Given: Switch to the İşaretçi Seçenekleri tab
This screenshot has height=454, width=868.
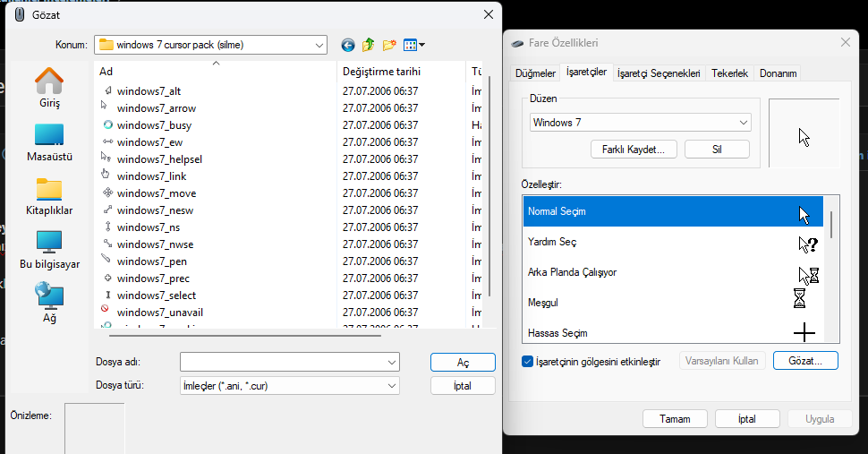Looking at the screenshot, I should point(659,73).
